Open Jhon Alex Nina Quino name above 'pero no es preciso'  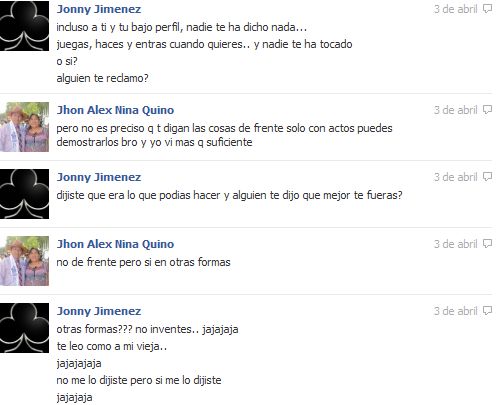[x=115, y=110]
